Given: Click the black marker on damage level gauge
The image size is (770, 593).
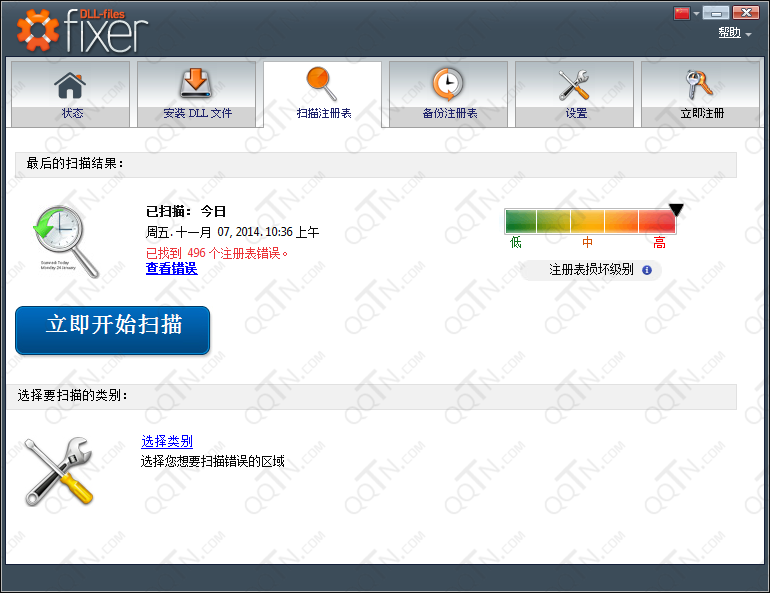Looking at the screenshot, I should (676, 209).
